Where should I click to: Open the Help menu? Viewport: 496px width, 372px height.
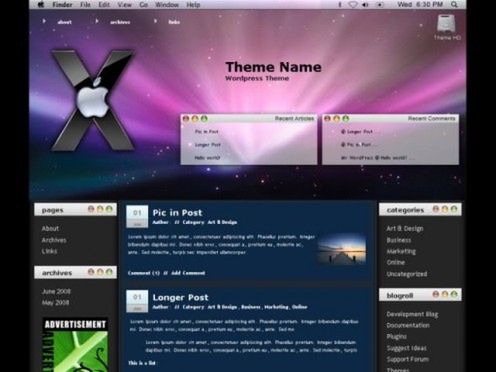[x=193, y=5]
